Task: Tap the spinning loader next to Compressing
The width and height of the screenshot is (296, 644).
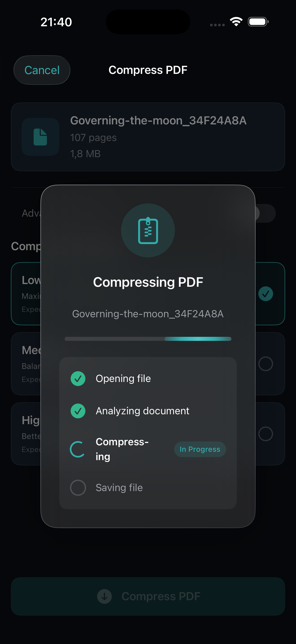Action: [x=77, y=449]
